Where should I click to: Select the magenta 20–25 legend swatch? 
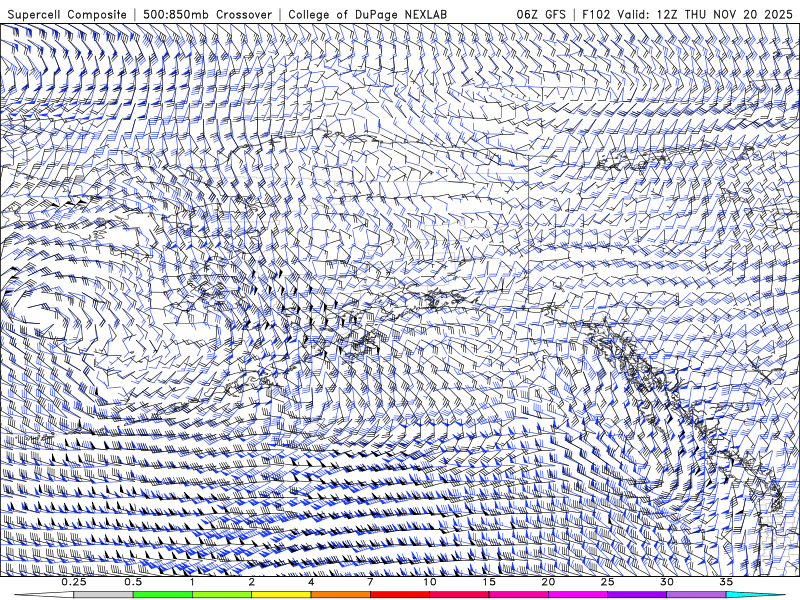[578, 595]
